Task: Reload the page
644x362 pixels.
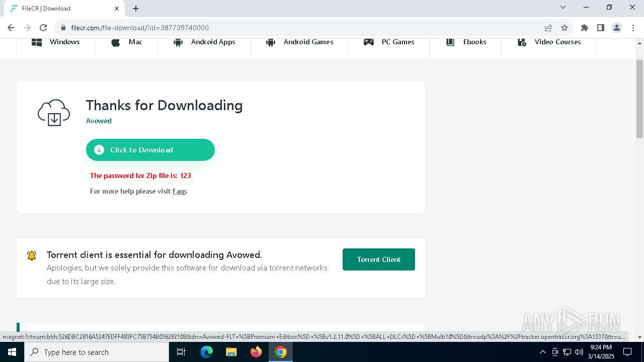Action: tap(43, 28)
